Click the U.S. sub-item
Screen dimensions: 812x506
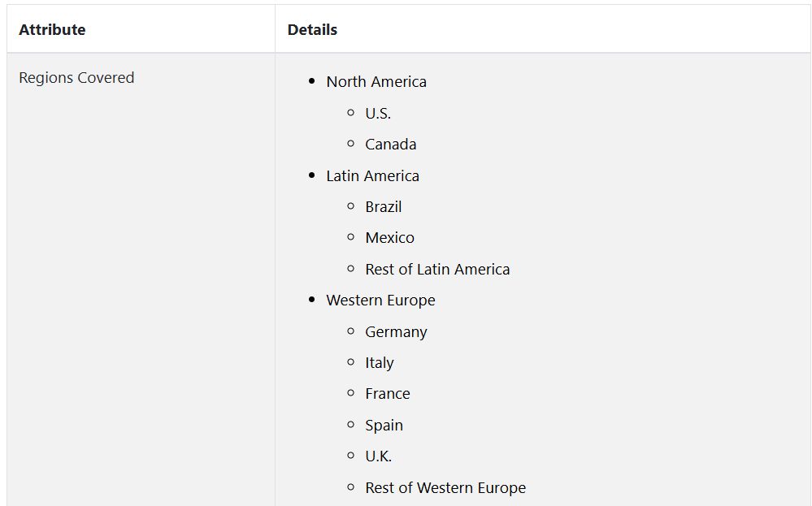(x=378, y=114)
